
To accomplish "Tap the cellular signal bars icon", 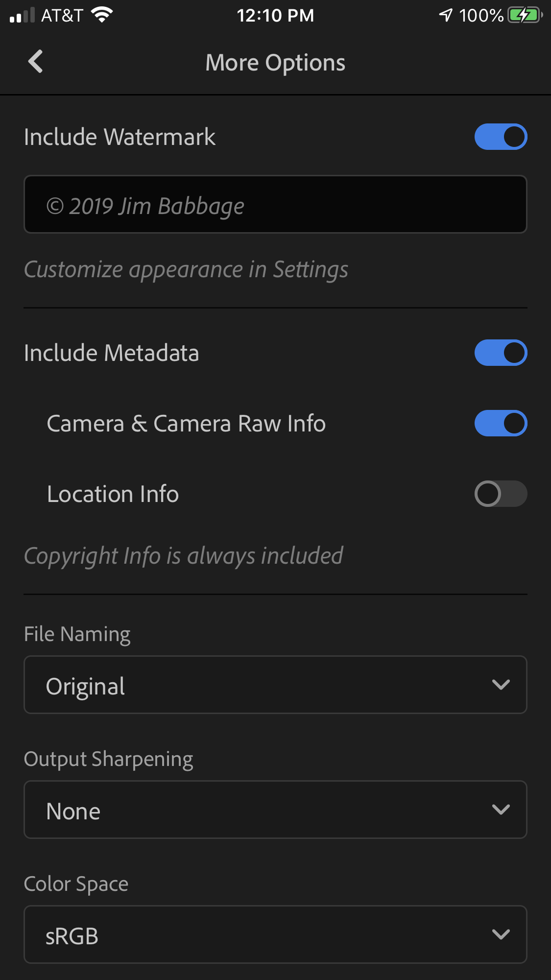I will (22, 15).
